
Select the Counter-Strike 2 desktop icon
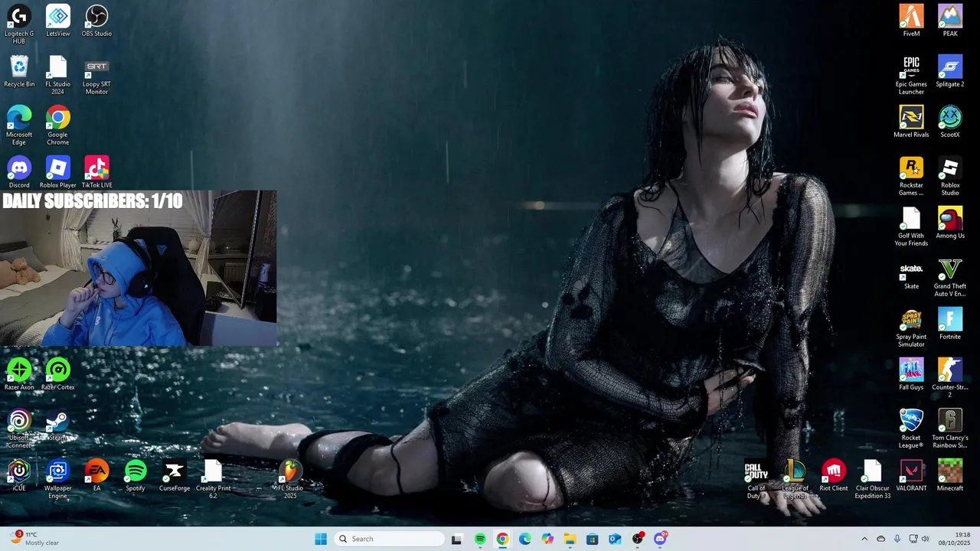click(950, 377)
